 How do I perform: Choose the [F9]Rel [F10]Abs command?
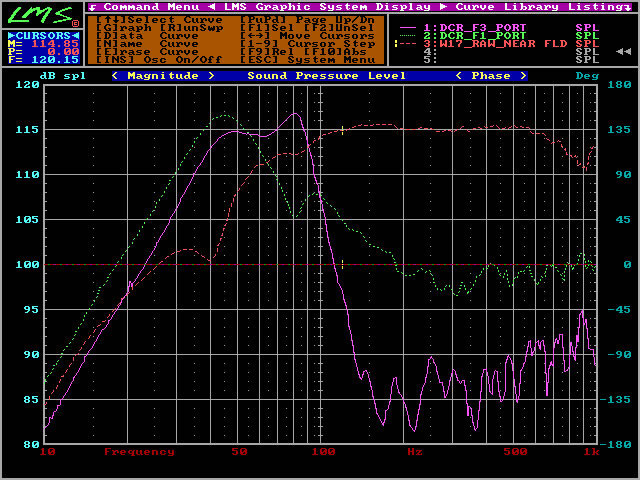coord(303,52)
